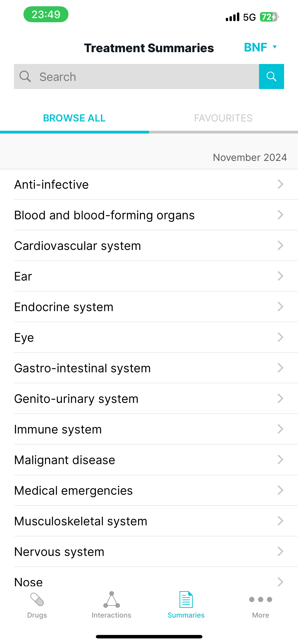Open the BNF publication dropdown

pyautogui.click(x=260, y=47)
